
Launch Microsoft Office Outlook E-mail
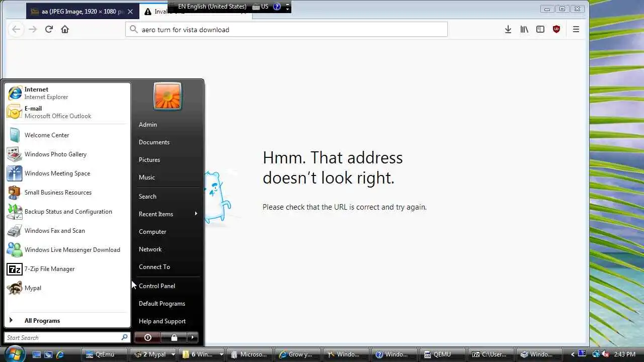[67, 112]
